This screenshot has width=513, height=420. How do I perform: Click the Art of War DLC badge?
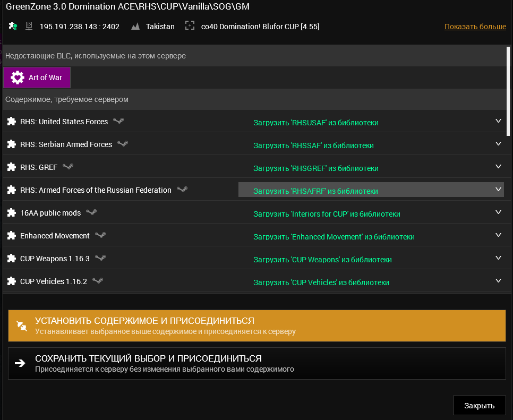pos(37,78)
